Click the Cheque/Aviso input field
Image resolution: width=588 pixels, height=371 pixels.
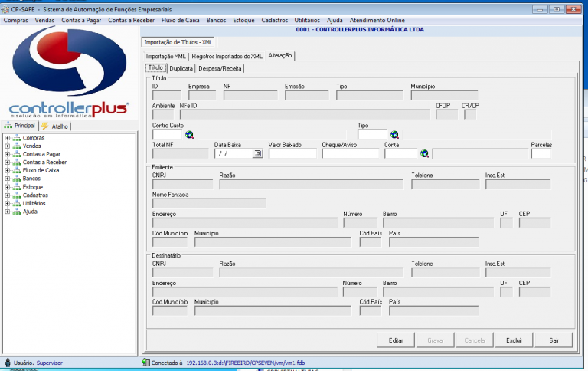[351, 153]
